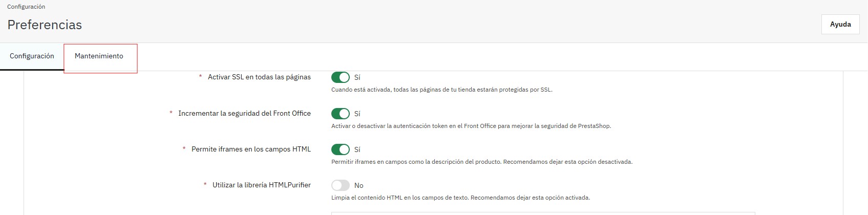This screenshot has width=868, height=215.
Task: Open the Ayuda help button
Action: [x=840, y=25]
